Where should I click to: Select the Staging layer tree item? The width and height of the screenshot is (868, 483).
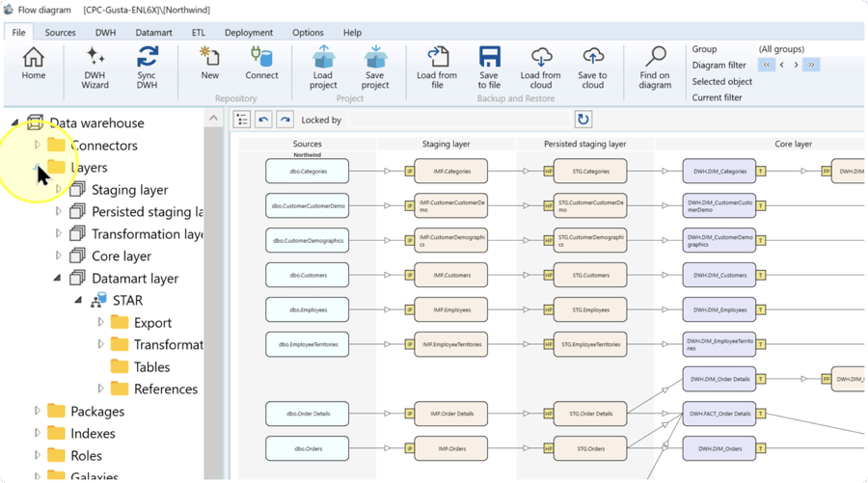(119, 190)
